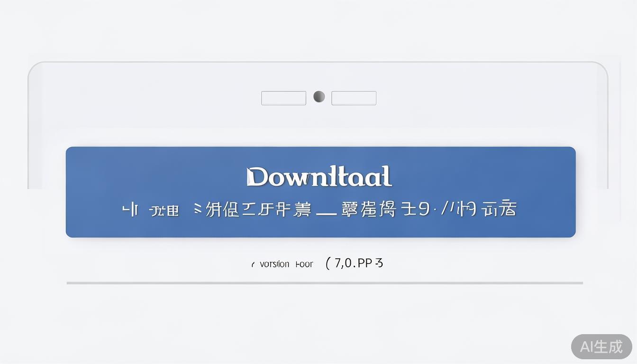Click the blue Downltaal banner button
This screenshot has width=637, height=364.
(320, 192)
